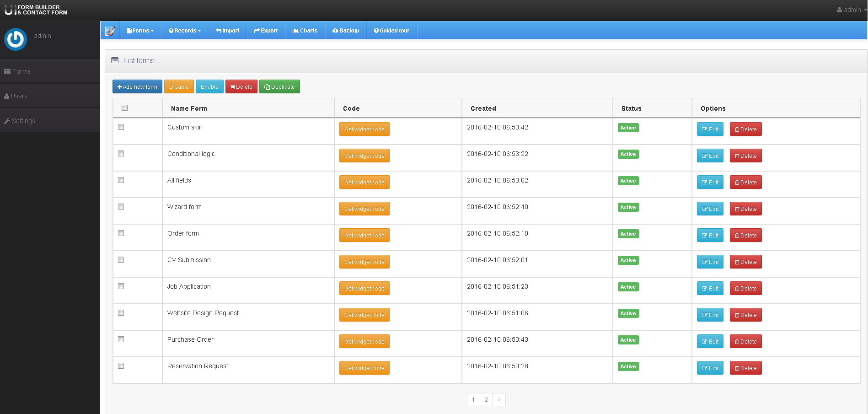868x414 pixels.
Task: Delete the All fields form
Action: [746, 183]
